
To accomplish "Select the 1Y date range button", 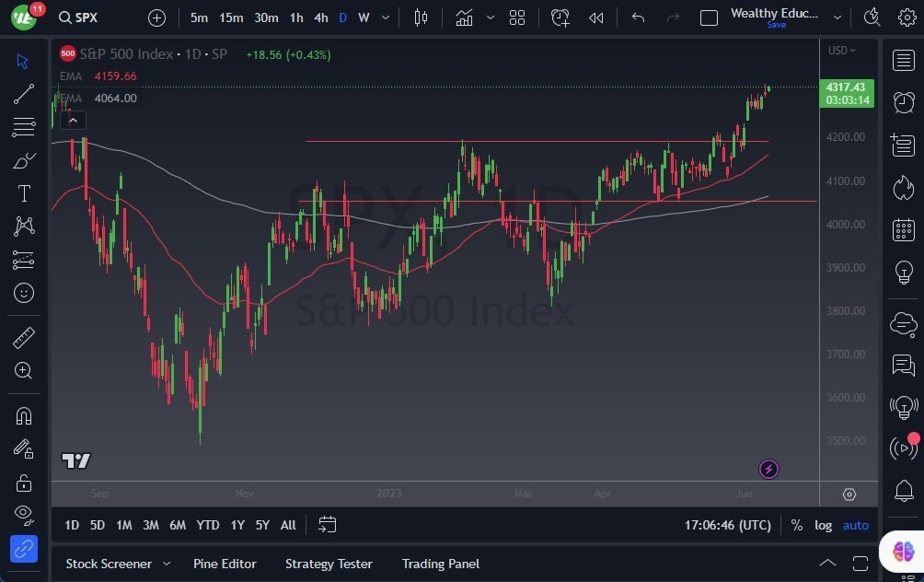I will pos(237,525).
